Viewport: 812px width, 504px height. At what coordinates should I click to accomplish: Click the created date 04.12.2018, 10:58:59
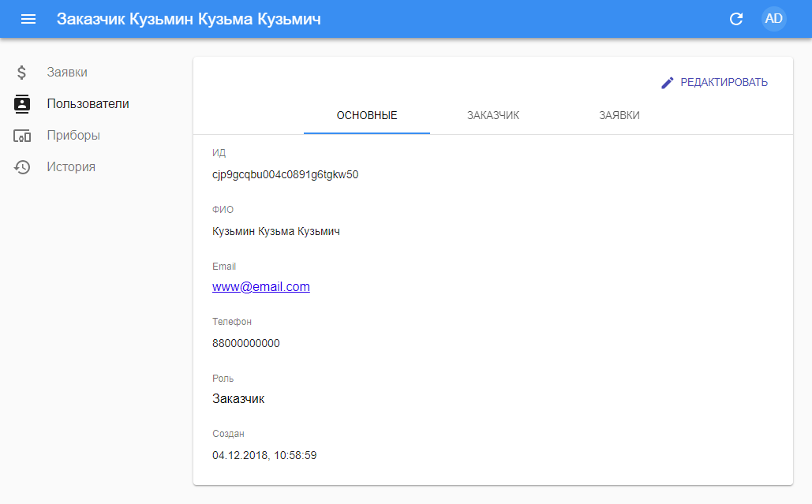pos(264,455)
